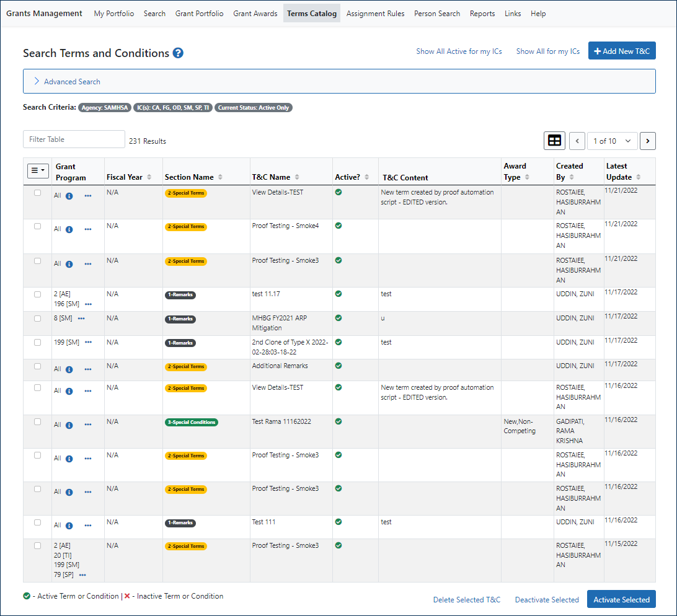Click the table grid view icon
This screenshot has width=677, height=616.
[554, 141]
